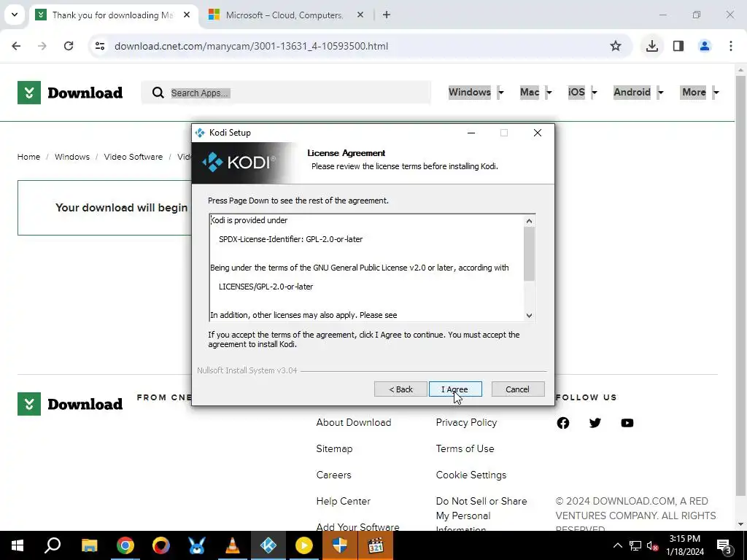Open VLC media player from taskbar

pos(232,545)
